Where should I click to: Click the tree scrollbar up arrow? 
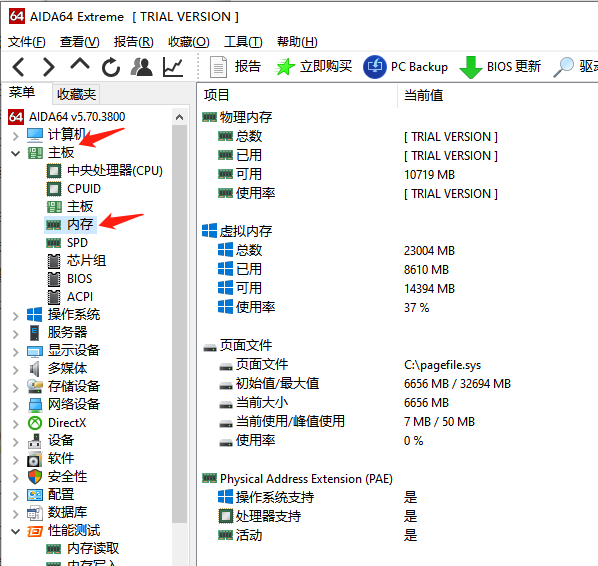point(179,117)
